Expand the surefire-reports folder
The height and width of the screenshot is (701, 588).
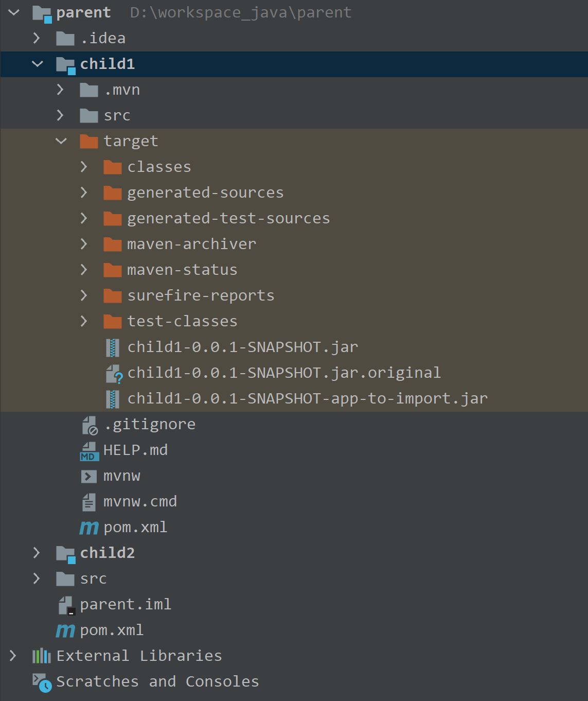pos(84,296)
